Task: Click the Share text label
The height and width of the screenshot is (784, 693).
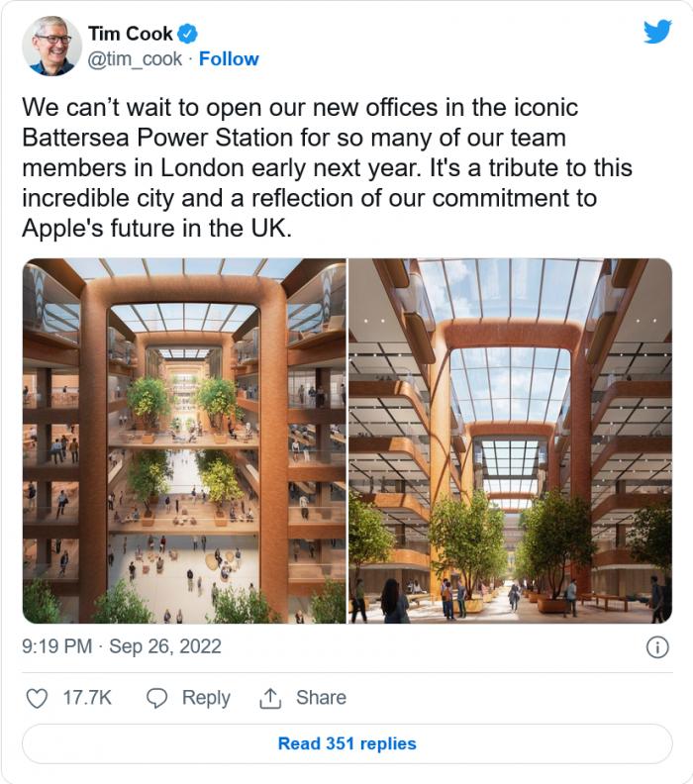Action: [x=321, y=698]
